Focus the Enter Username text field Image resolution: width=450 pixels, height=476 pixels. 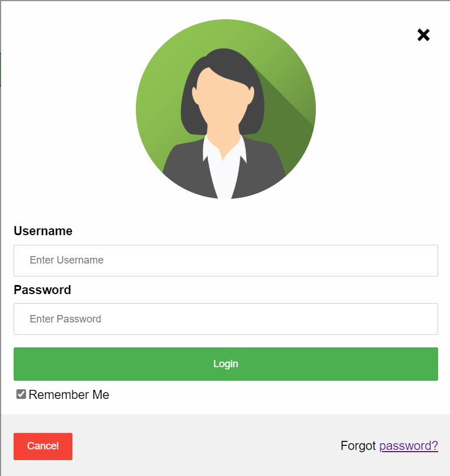pyautogui.click(x=226, y=261)
